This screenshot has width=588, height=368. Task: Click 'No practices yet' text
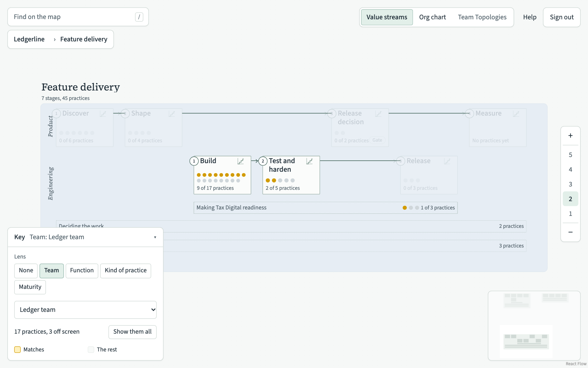click(490, 140)
